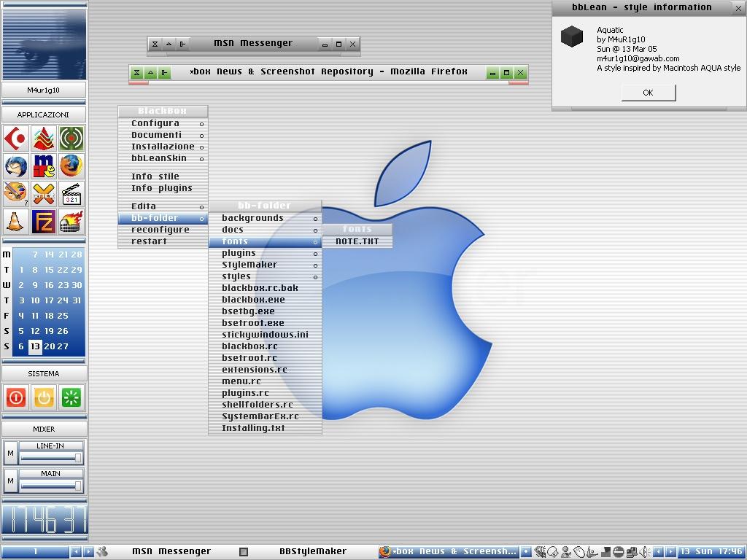This screenshot has height=560, width=747.
Task: Toggle the blue square button after Firefox task
Action: pos(526,551)
